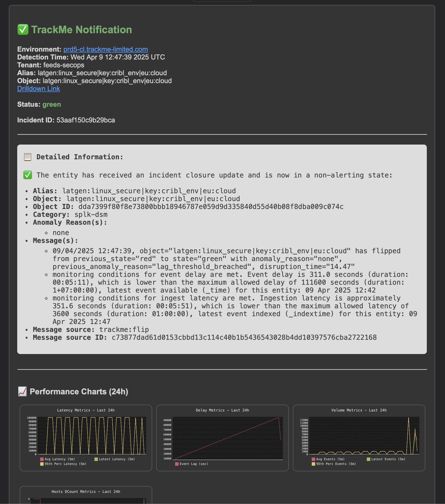445x504 pixels.
Task: Click the Delay Metrics - Last 24h title
Action: tap(222, 410)
